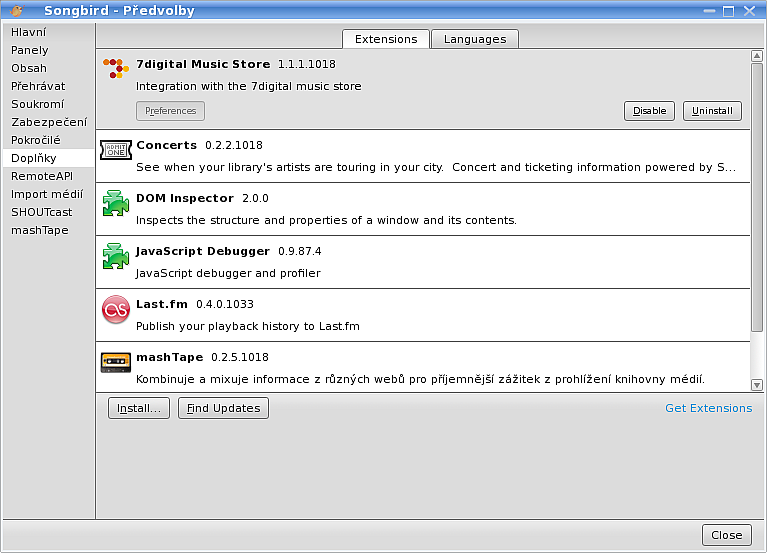
Task: Open the RemoteAPI preferences pane
Action: tap(48, 176)
